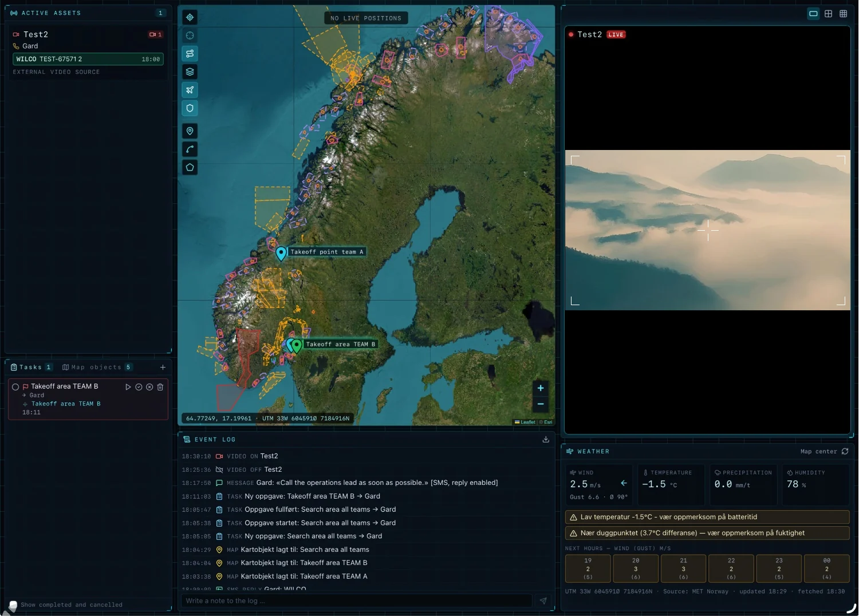The image size is (859, 616).
Task: Select the hour 19 wind forecast card
Action: [x=588, y=568]
